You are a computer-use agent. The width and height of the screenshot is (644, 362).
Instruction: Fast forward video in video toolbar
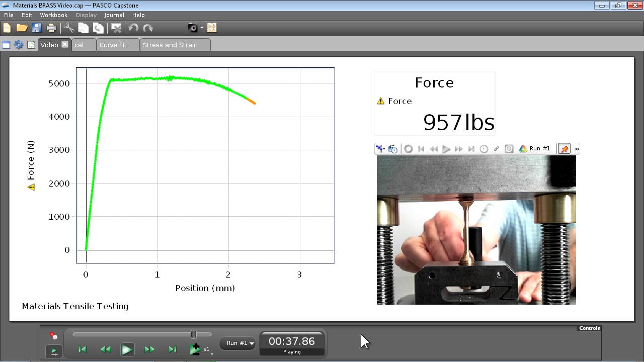coord(458,149)
